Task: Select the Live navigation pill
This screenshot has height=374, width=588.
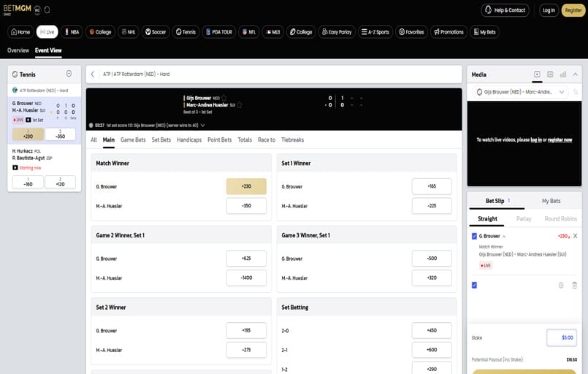Action: coord(47,32)
